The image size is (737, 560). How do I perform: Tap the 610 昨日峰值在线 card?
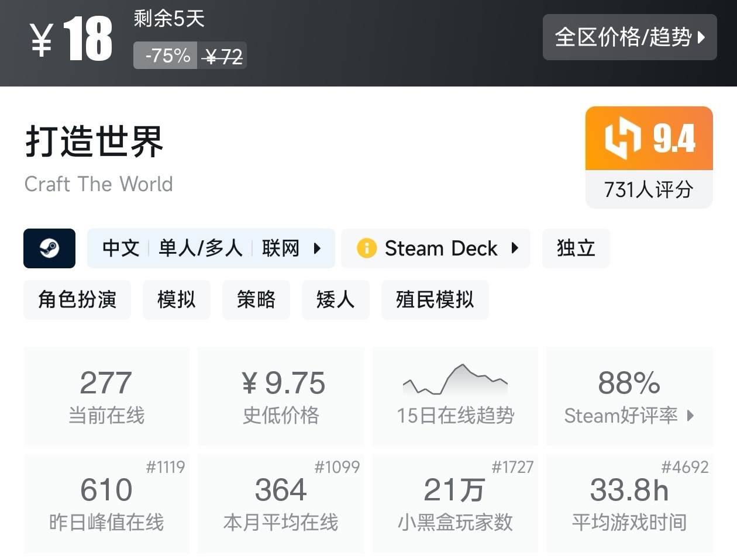pos(106,503)
